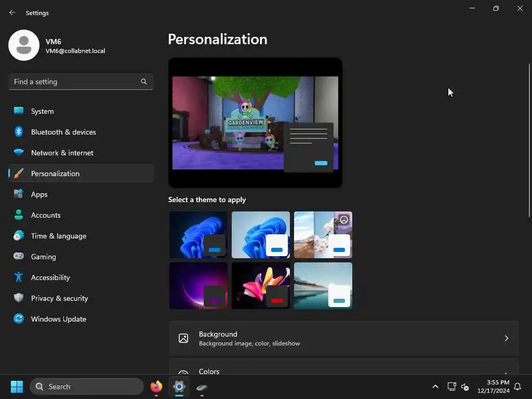This screenshot has width=532, height=399.
Task: Click the taskbar Search box
Action: [x=87, y=387]
